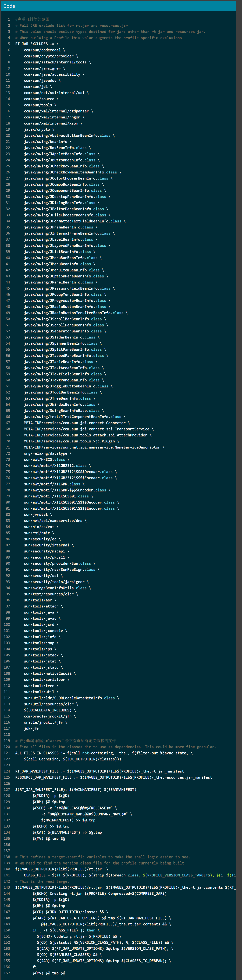Click the "javax/crypto" entry
Screen dimensions: 242x980
(x=39, y=129)
